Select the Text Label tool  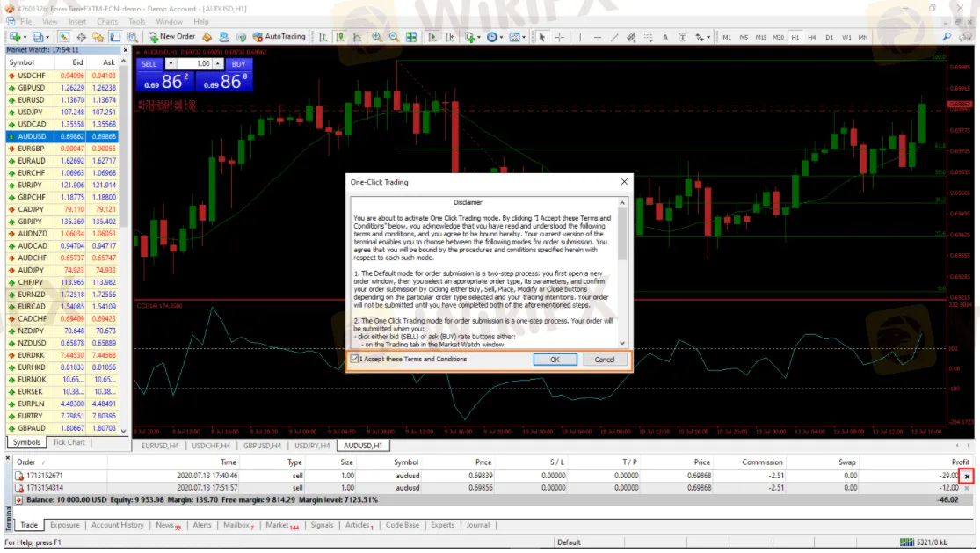pyautogui.click(x=682, y=38)
